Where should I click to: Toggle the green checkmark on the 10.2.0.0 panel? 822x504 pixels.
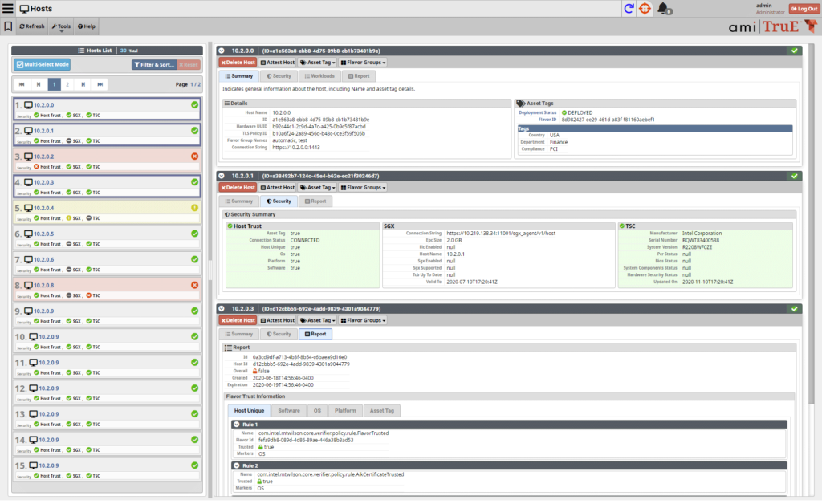pos(794,51)
